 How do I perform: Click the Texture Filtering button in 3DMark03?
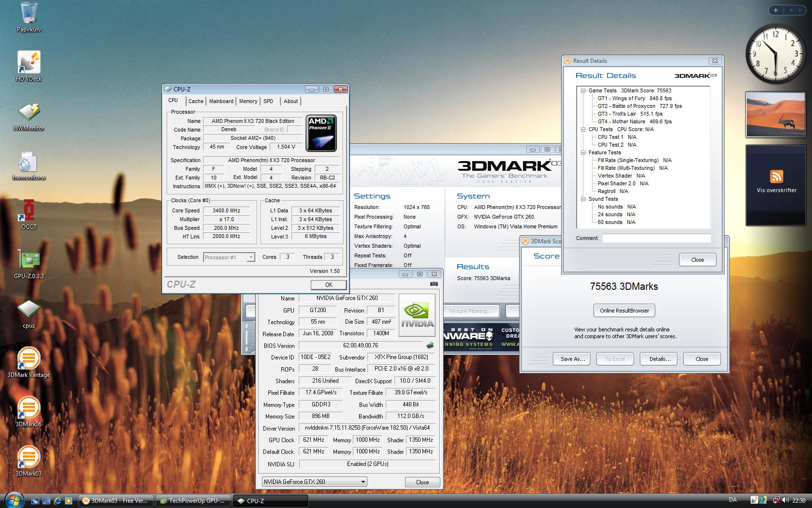[x=470, y=311]
